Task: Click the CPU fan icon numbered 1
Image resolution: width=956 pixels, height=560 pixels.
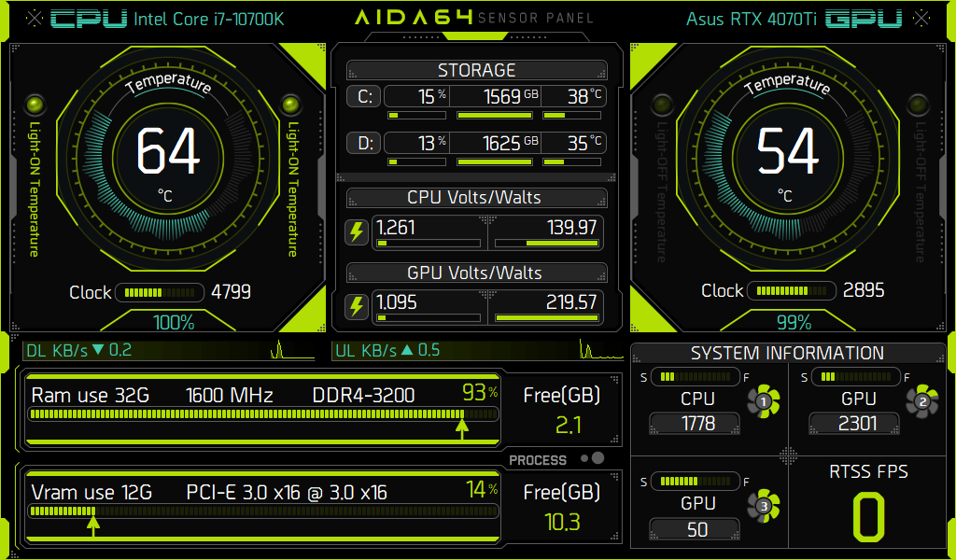Action: (764, 402)
